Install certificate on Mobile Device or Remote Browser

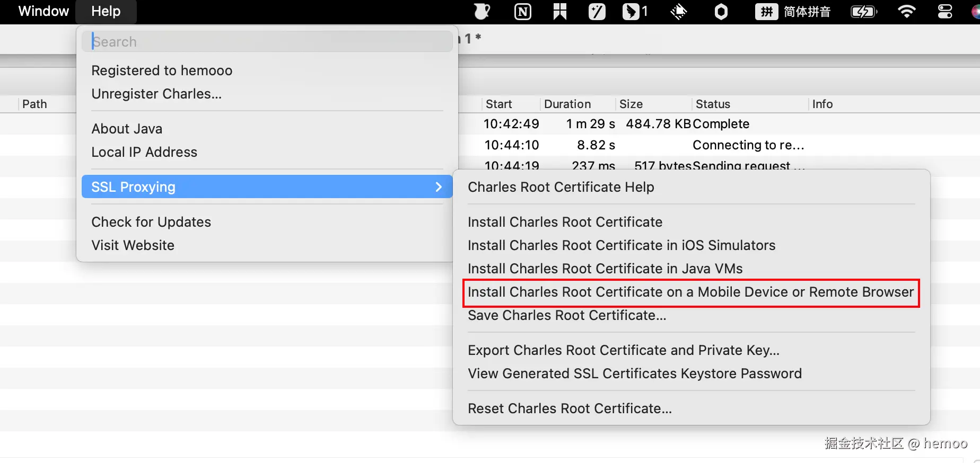click(x=692, y=292)
